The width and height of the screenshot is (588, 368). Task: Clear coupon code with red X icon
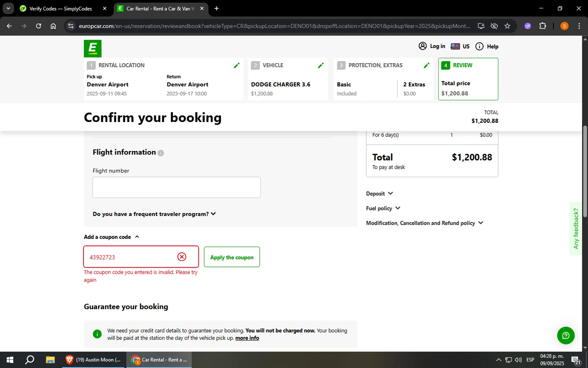pyautogui.click(x=182, y=257)
